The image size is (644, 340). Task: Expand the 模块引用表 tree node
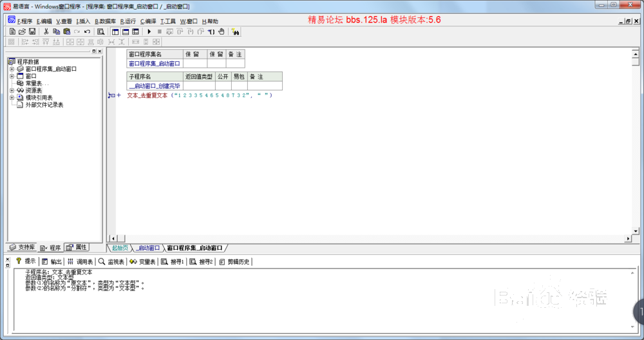click(12, 98)
